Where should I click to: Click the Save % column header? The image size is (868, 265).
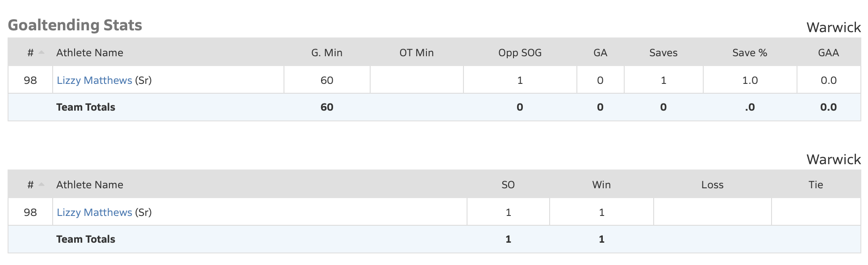(750, 53)
